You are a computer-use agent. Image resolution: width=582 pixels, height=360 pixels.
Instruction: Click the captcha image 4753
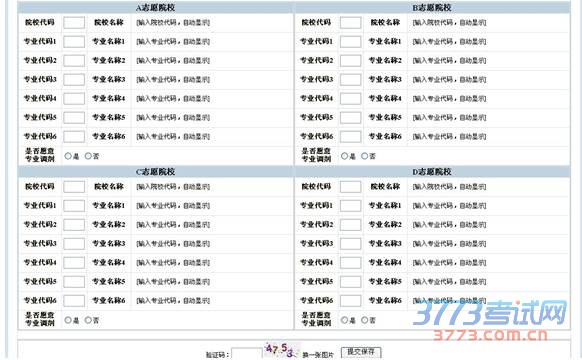click(x=282, y=350)
